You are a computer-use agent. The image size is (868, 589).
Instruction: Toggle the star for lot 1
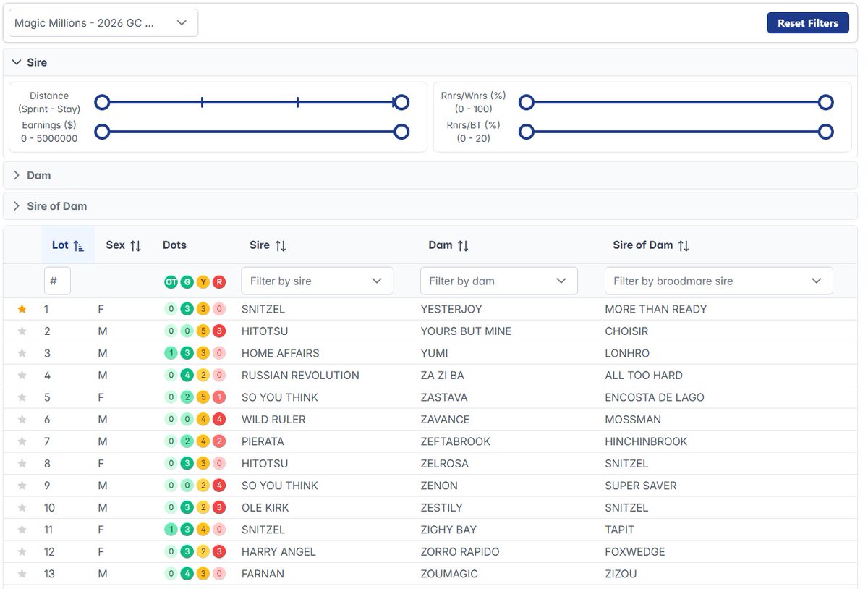tap(22, 309)
